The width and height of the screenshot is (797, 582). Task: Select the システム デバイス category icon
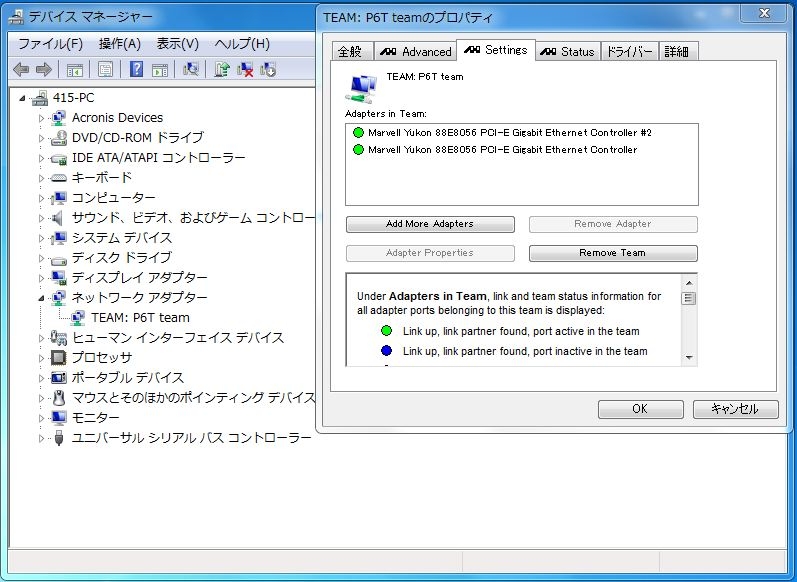[59, 238]
